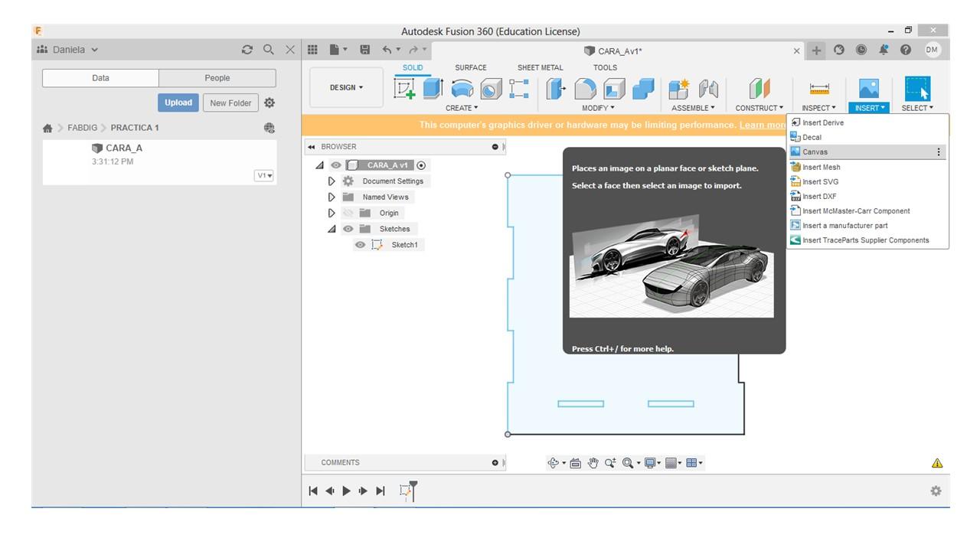Toggle visibility of Origin folder
980x551 pixels.
348,213
